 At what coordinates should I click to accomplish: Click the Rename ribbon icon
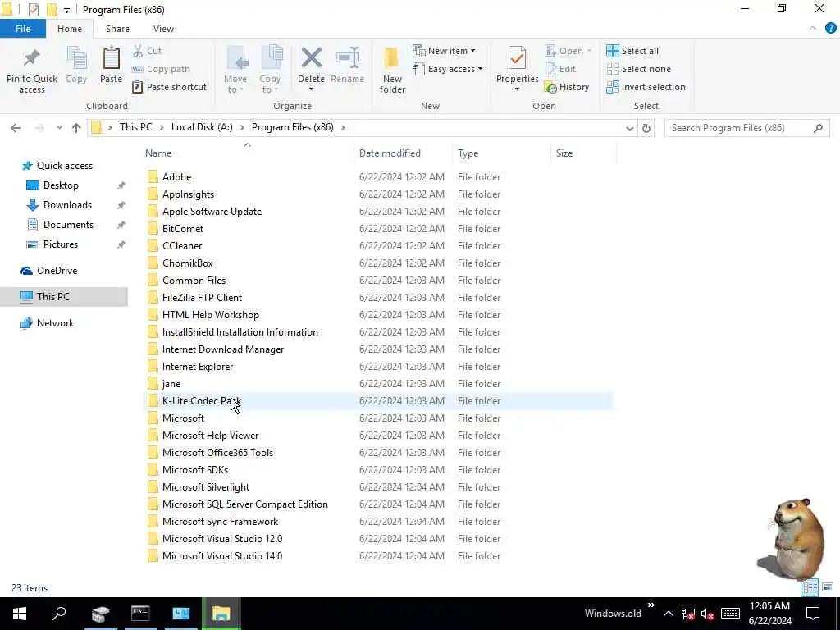348,58
